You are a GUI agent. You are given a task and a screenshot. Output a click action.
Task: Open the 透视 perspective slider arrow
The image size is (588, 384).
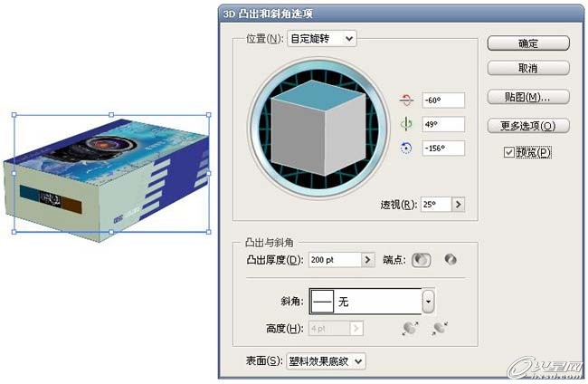[x=458, y=205]
